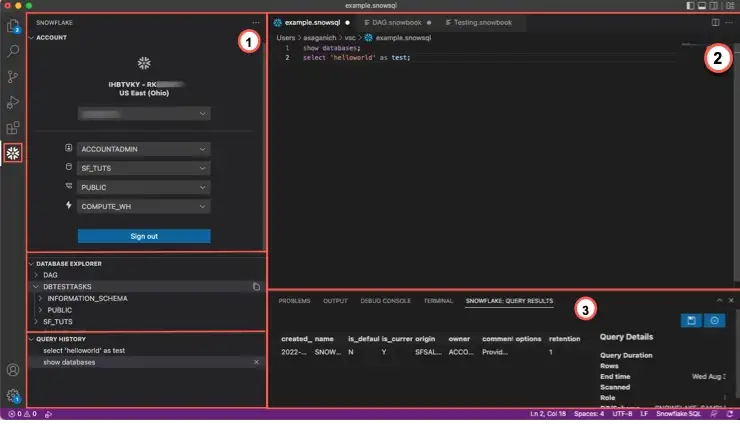Click the feedback icon in status bar
Screen dimensions: 740x429
point(714,414)
